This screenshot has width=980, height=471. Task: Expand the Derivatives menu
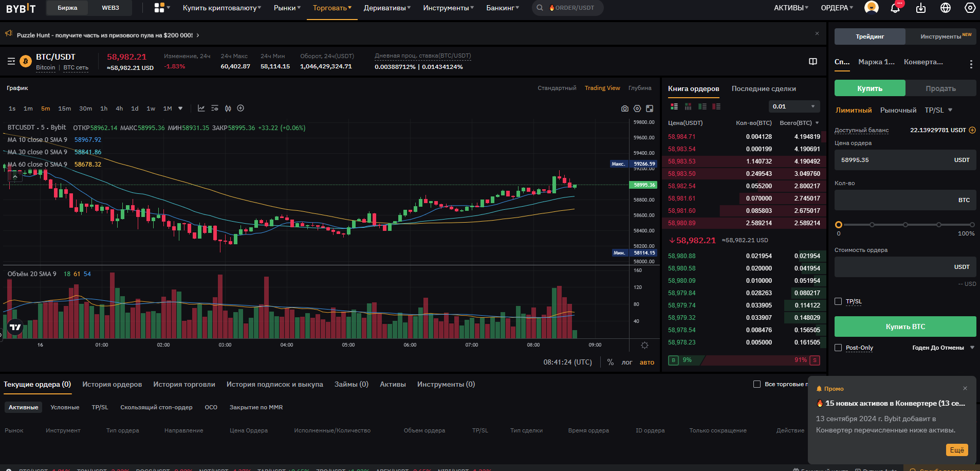387,8
